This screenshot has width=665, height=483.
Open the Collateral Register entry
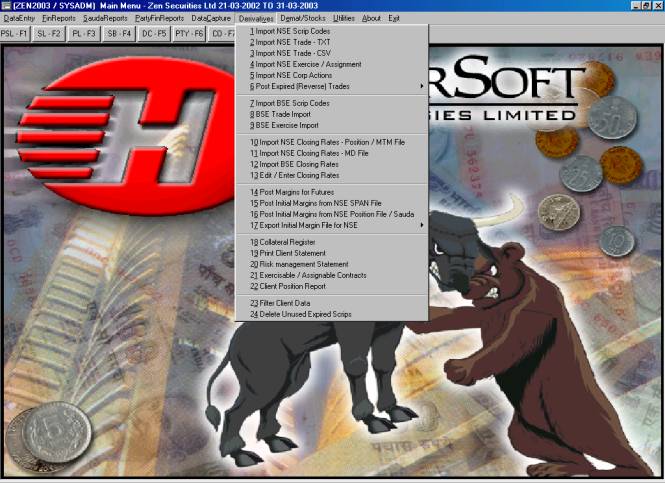tap(286, 242)
